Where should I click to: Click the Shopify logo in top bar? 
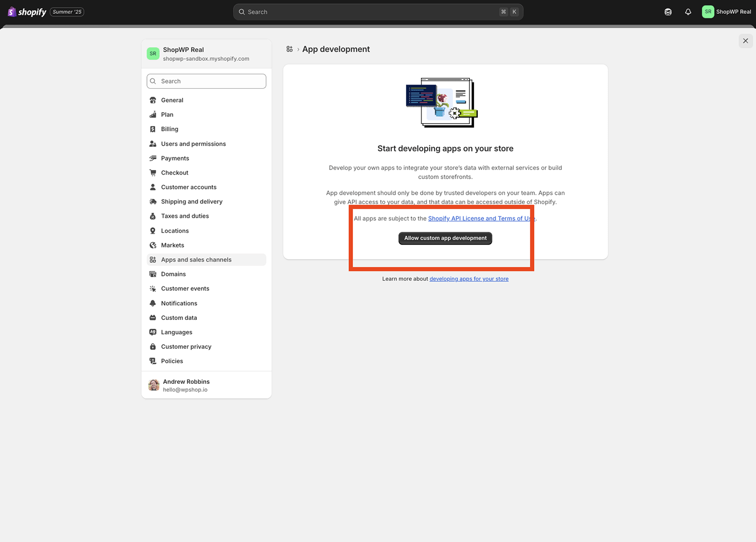tap(27, 12)
